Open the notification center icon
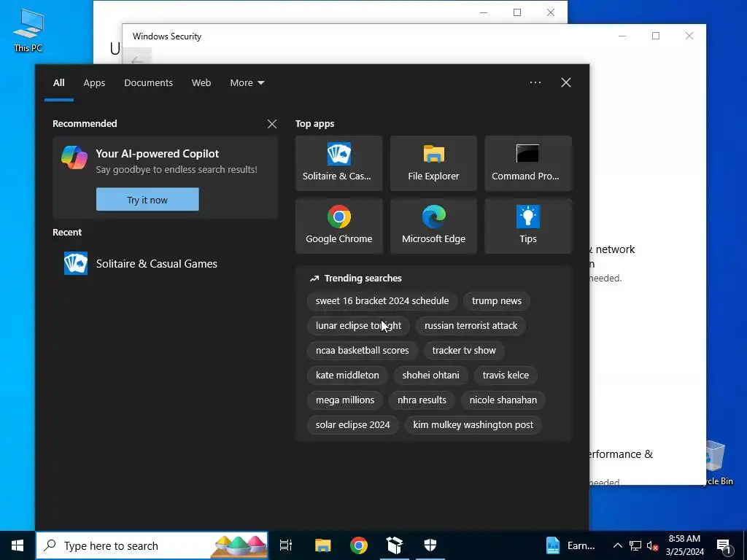Image resolution: width=747 pixels, height=560 pixels. (724, 545)
